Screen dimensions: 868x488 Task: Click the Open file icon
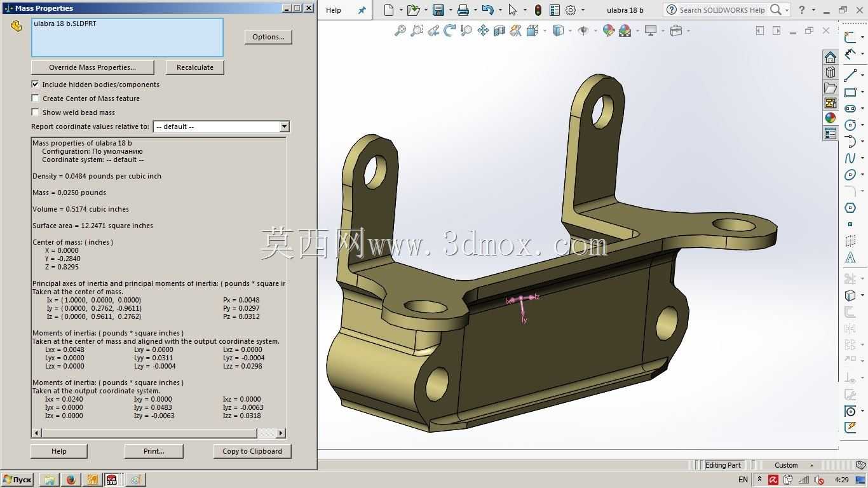pyautogui.click(x=413, y=10)
